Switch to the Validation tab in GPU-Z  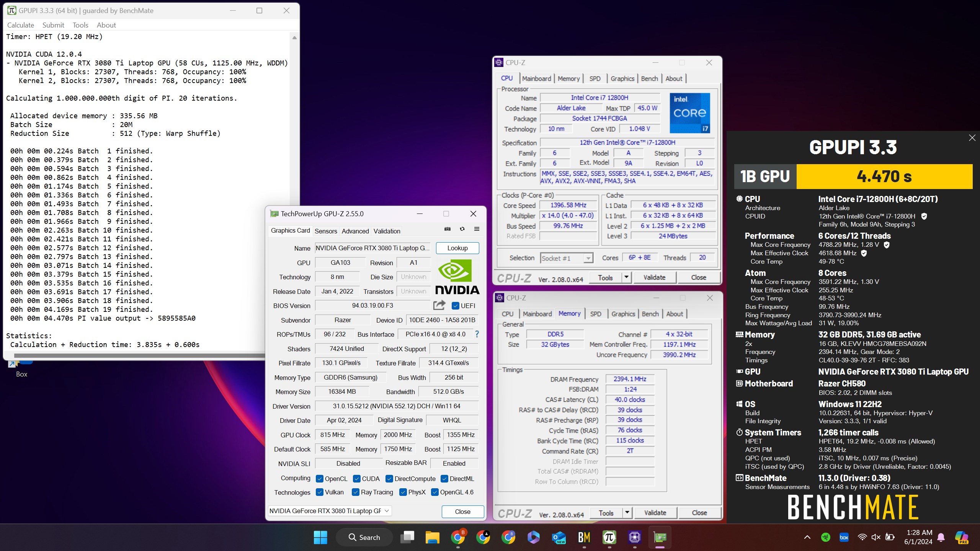(x=387, y=231)
